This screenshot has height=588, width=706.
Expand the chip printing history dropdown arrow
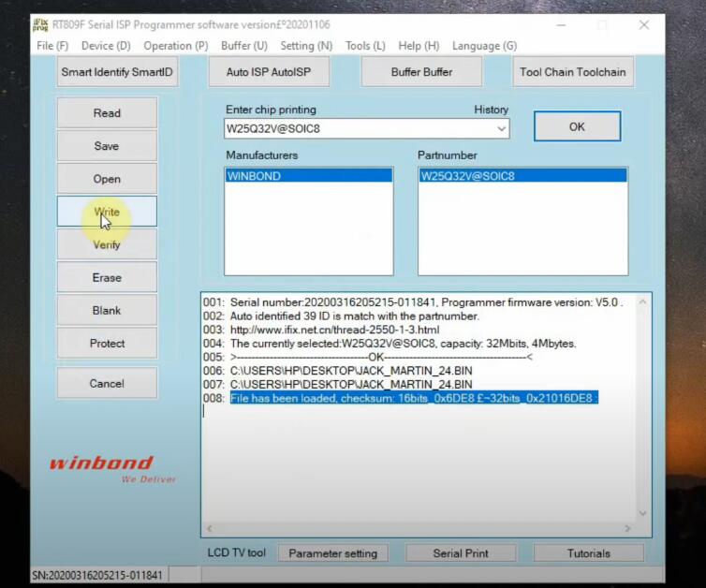pos(501,129)
